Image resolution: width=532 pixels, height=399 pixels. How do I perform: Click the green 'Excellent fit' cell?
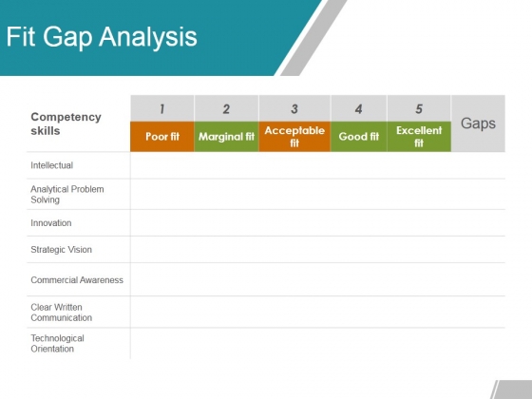419,137
